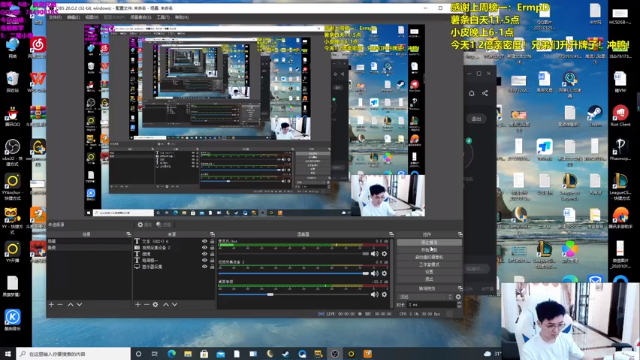Remove the selected source with minus icon
640x360 pixels.
click(146, 304)
